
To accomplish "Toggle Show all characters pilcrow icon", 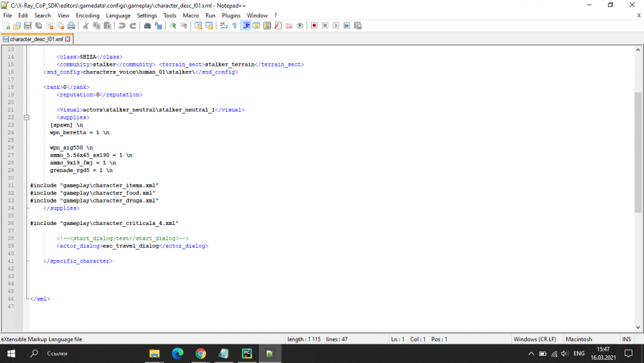I will click(x=234, y=26).
